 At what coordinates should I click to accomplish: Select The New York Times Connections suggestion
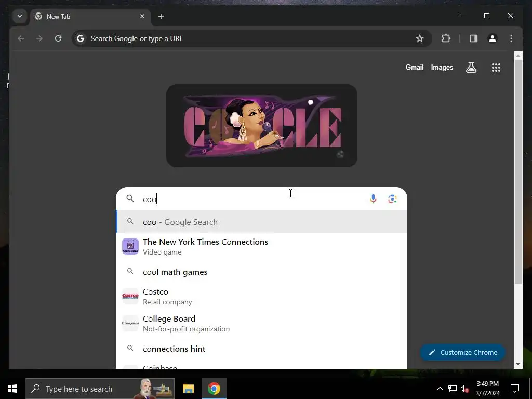click(x=262, y=247)
